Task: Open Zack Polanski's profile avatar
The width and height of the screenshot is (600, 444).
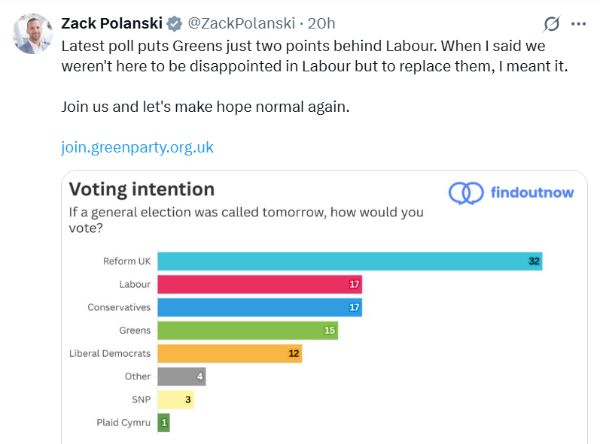Action: click(33, 33)
